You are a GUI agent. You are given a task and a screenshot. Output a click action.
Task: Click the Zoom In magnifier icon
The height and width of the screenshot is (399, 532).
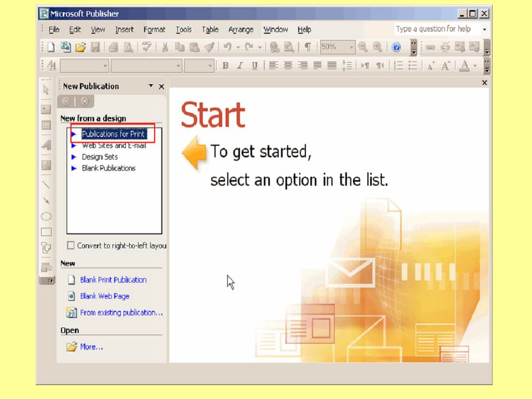[x=377, y=47]
